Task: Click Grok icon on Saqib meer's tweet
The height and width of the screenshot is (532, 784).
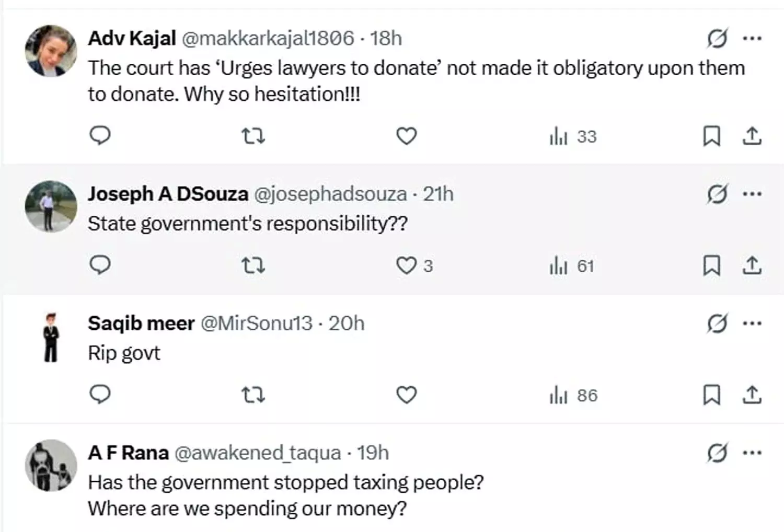Action: (717, 323)
